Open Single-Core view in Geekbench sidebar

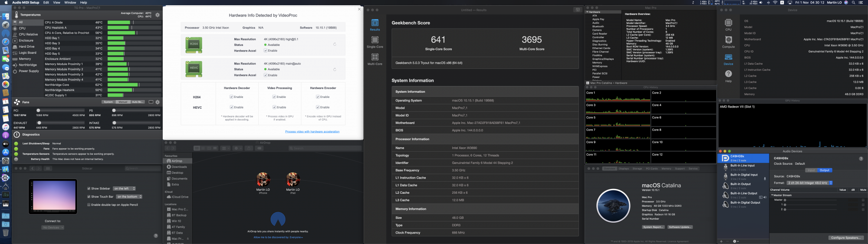[375, 42]
